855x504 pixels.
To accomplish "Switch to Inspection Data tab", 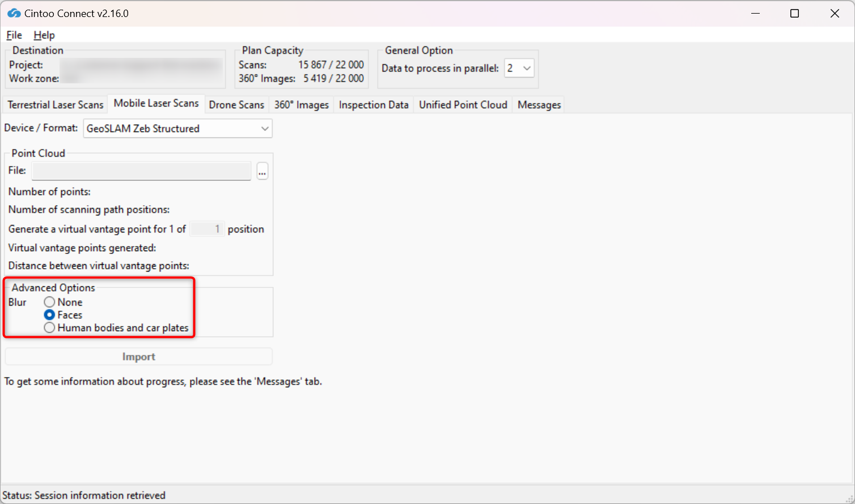I will (x=374, y=105).
